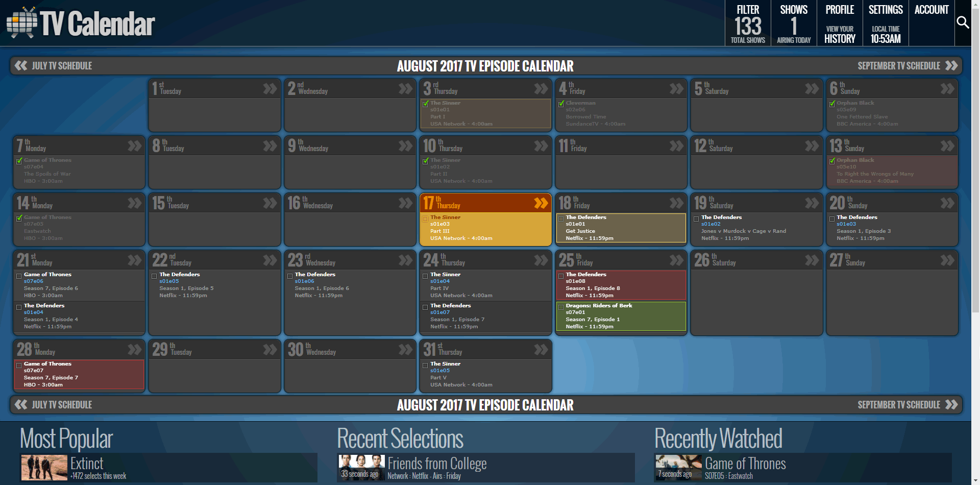Uncheck the watched box for Game of Thrones s07e04

(19, 161)
